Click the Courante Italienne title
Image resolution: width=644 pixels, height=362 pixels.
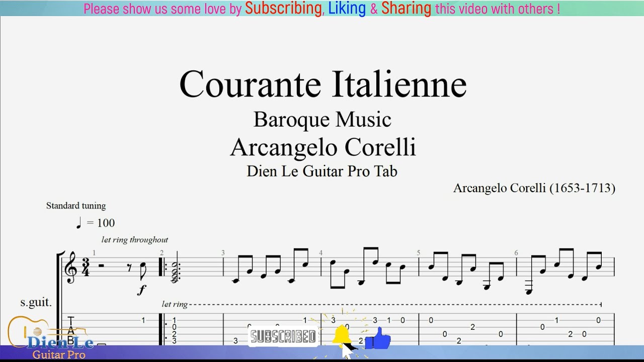[x=323, y=84]
